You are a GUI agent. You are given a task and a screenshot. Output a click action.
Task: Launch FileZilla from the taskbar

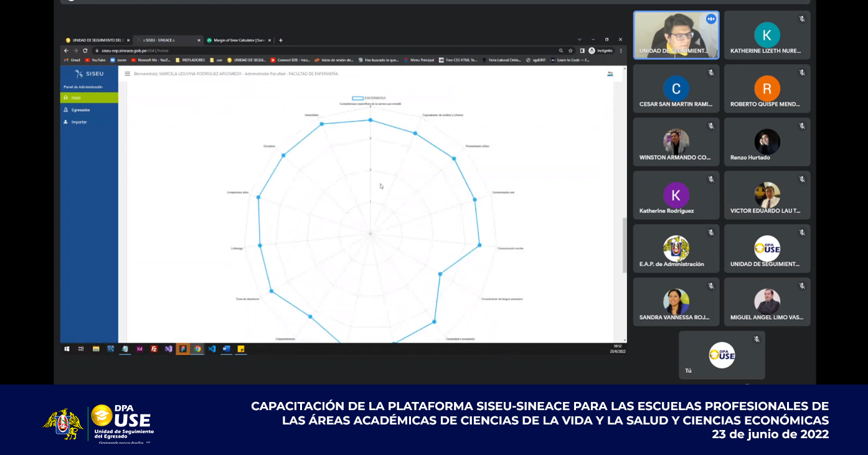(154, 349)
